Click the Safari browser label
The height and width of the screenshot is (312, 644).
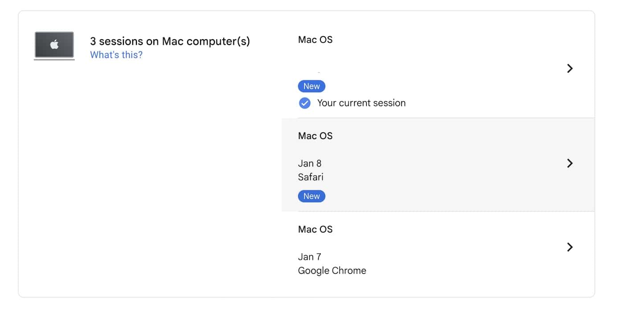tap(311, 177)
